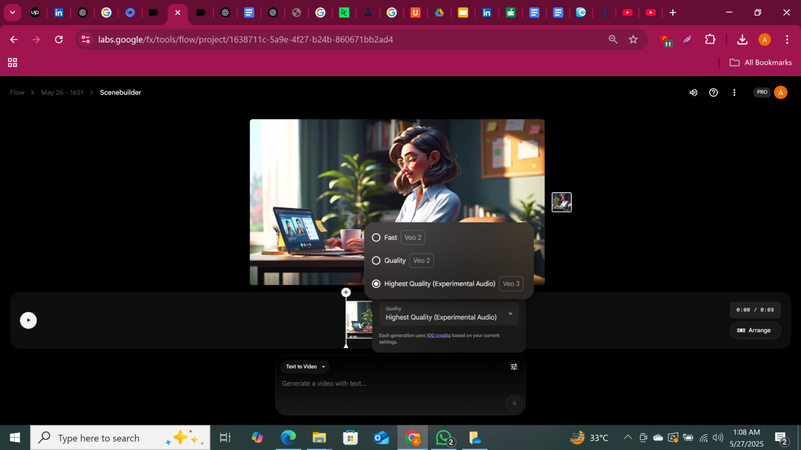Go to Flow in the breadcrumb
This screenshot has width=801, height=450.
[x=17, y=93]
